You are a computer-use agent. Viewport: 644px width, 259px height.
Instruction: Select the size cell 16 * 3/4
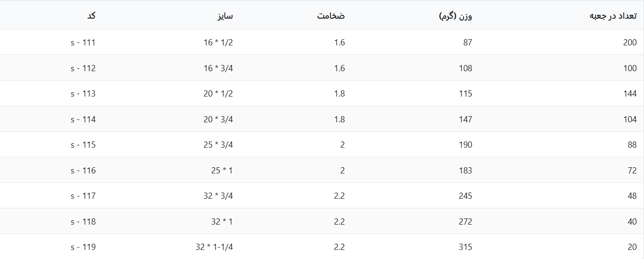pyautogui.click(x=218, y=68)
